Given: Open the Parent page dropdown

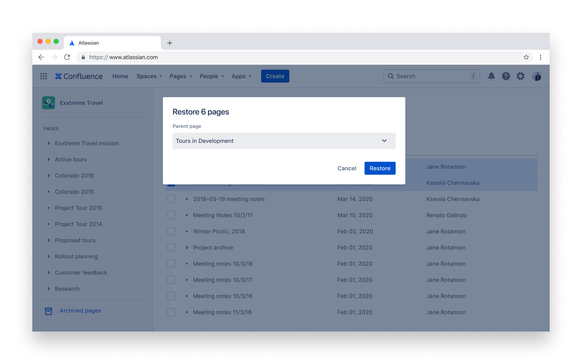Looking at the screenshot, I should click(x=284, y=141).
